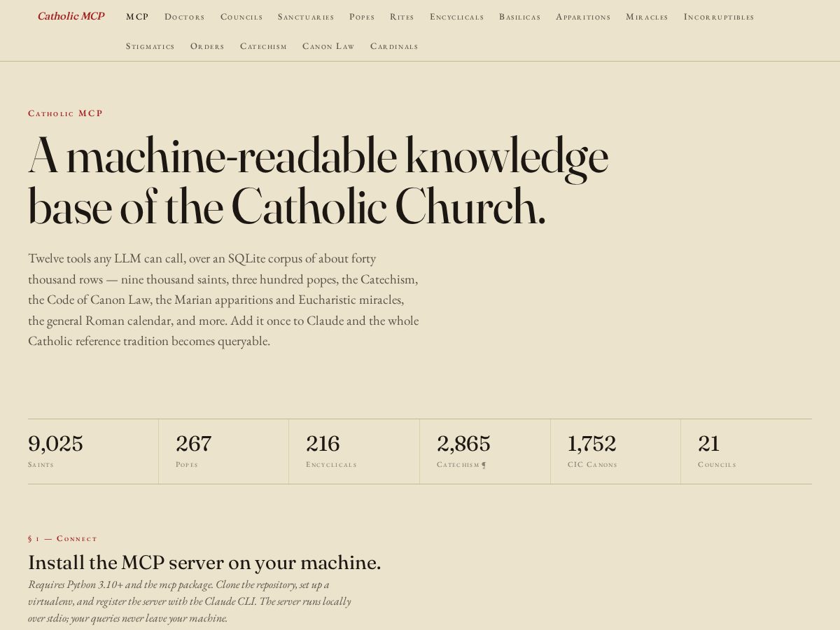The width and height of the screenshot is (840, 630).
Task: Go to the Councils nav page
Action: coord(241,17)
